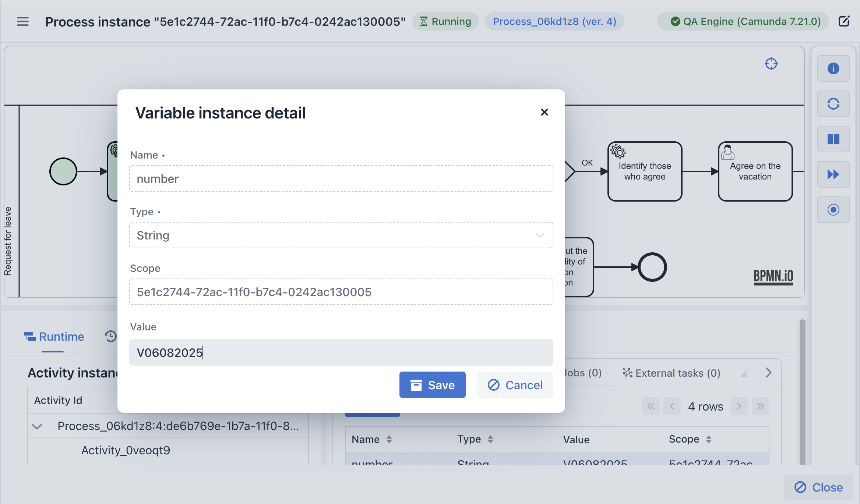Select the Agree on the vacation task

click(x=755, y=171)
